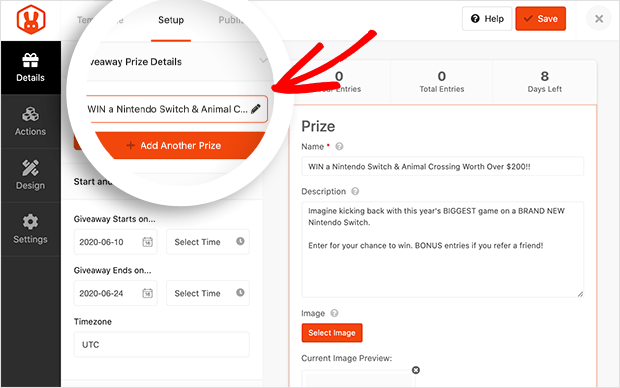Open the Details gift icon section
Viewport: 620px width, 388px height.
30,68
